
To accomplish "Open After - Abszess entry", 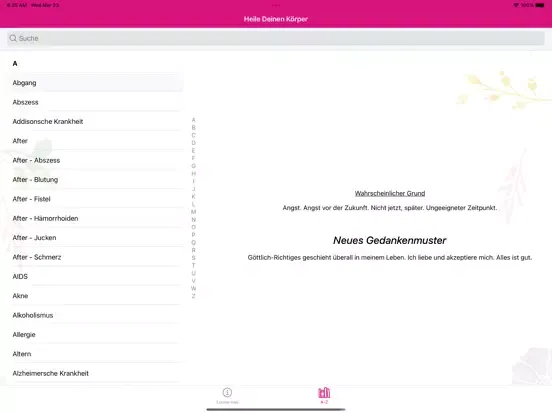I will coord(96,160).
